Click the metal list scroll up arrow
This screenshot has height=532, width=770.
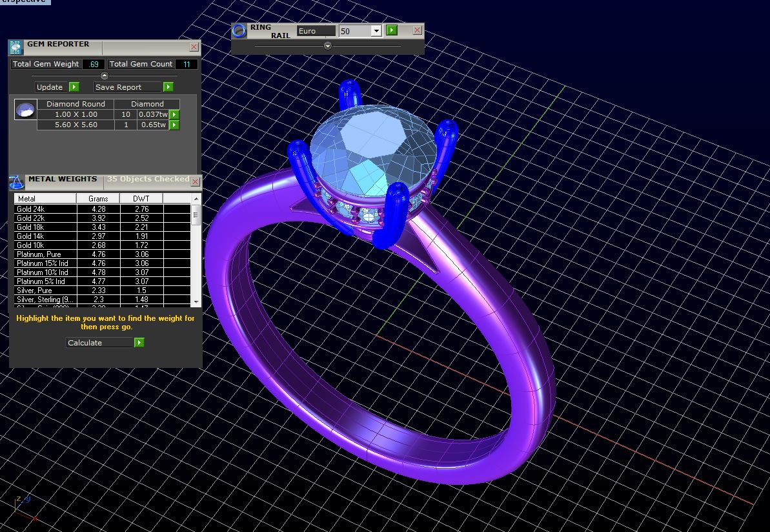point(196,198)
